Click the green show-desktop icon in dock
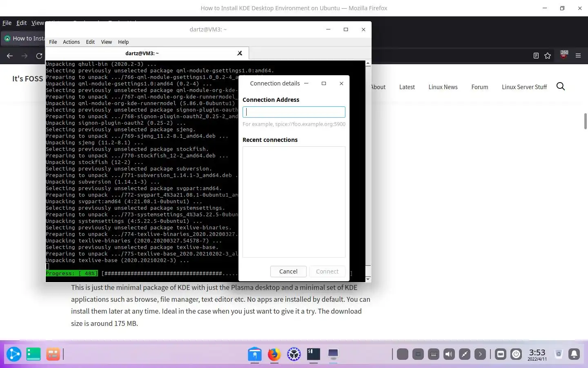This screenshot has width=588, height=368. (x=33, y=354)
